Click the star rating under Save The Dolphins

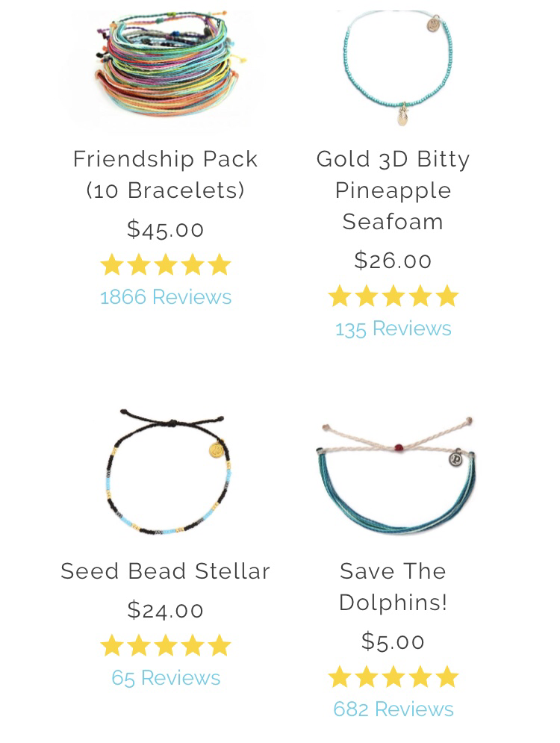click(393, 677)
